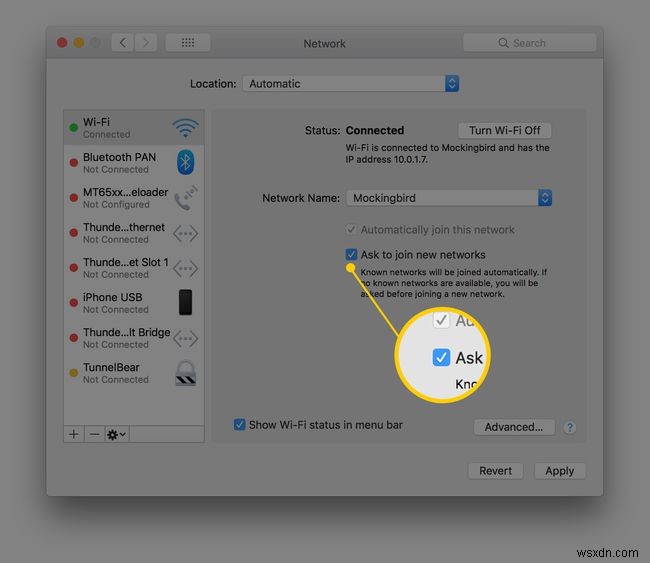Click Turn Wi-Fi Off button
The width and height of the screenshot is (650, 563).
(x=504, y=131)
